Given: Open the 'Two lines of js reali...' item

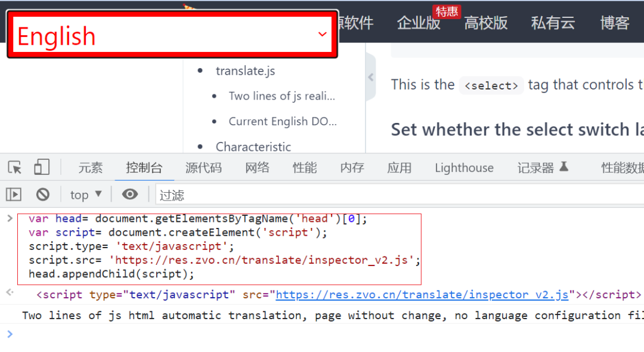Looking at the screenshot, I should (x=281, y=96).
